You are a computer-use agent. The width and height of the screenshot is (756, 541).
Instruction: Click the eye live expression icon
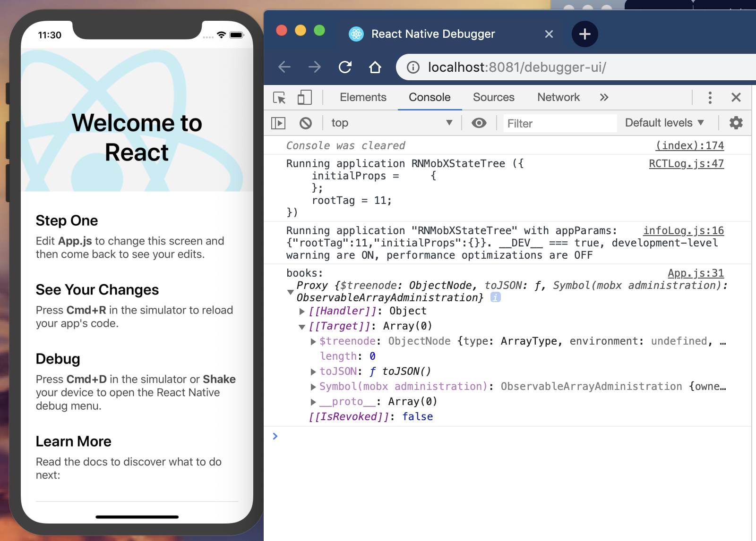(479, 123)
